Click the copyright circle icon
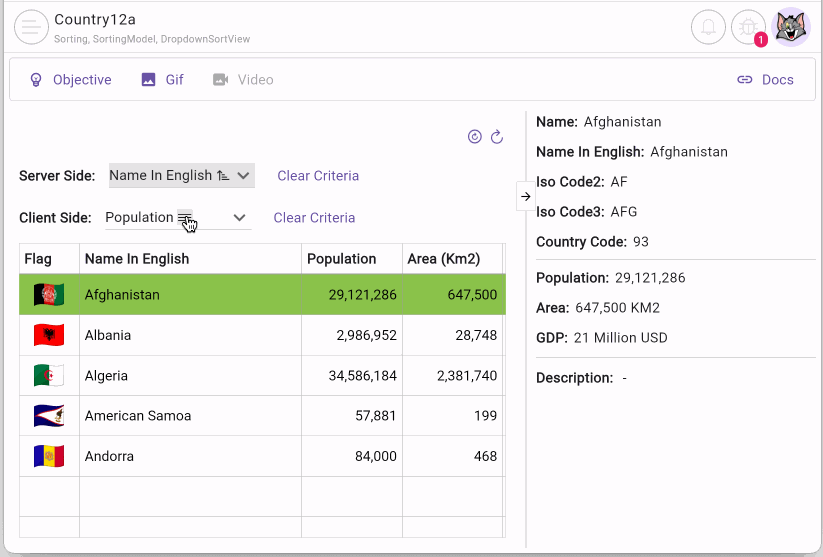 [x=475, y=137]
